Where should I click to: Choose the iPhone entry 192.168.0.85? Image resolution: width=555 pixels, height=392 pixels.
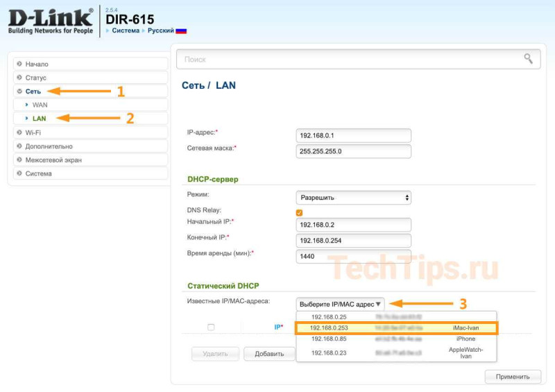pyautogui.click(x=396, y=339)
